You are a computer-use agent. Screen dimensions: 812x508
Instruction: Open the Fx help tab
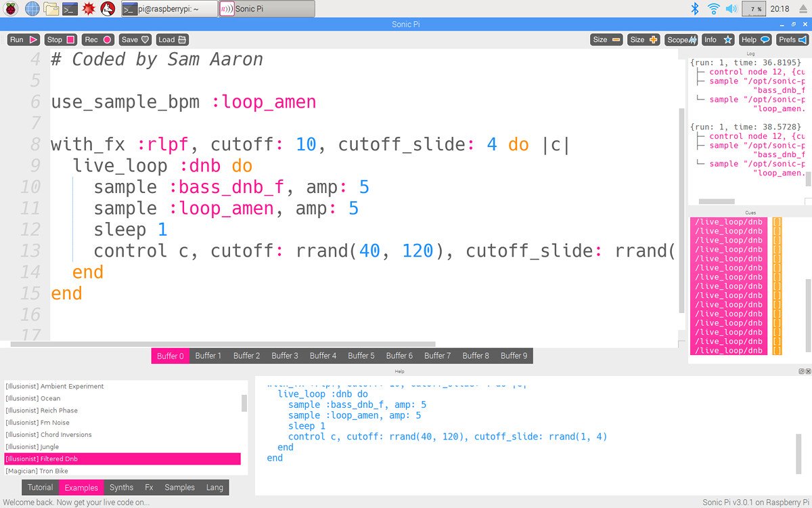click(149, 487)
